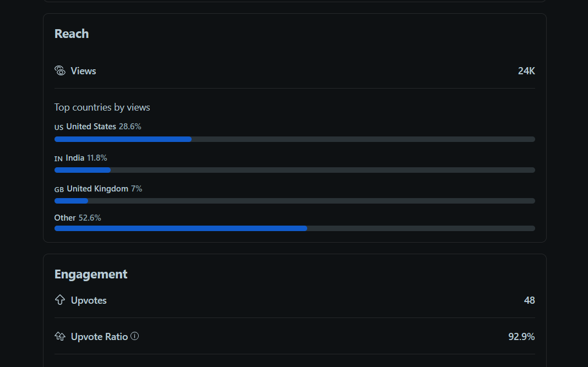
Task: Click the US country code badge
Action: click(x=59, y=128)
